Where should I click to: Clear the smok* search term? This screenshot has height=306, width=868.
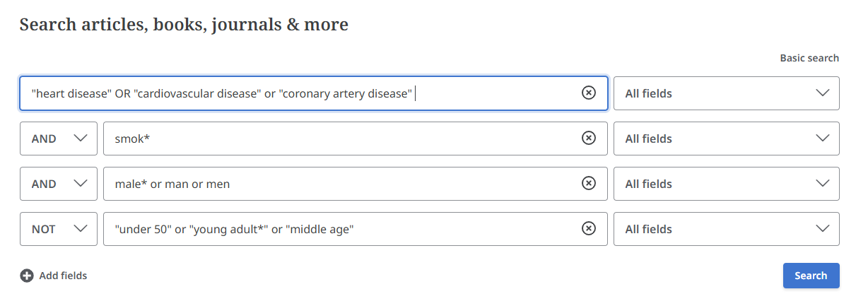tap(588, 139)
